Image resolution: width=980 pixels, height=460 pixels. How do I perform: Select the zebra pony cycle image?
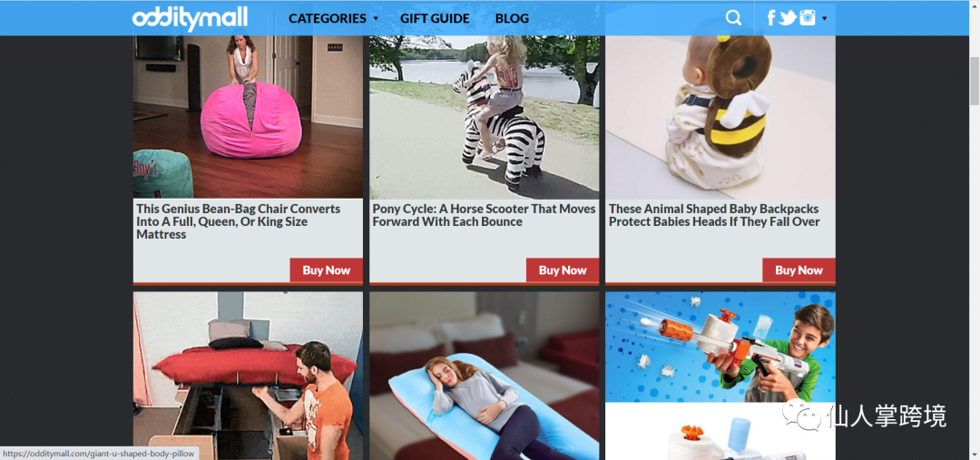tap(484, 117)
